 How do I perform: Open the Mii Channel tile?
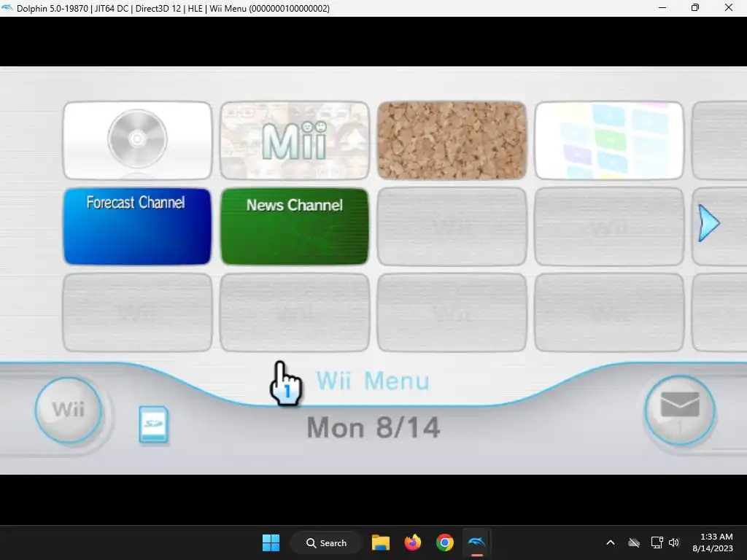[x=295, y=141]
